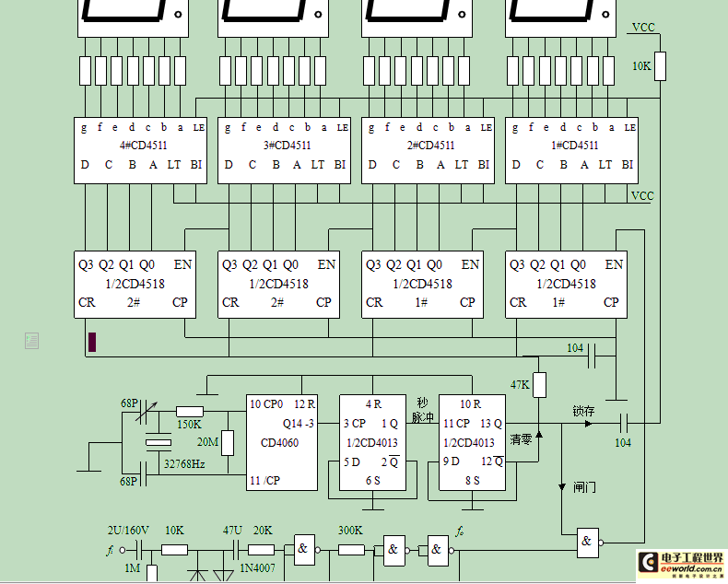728x584 pixels.
Task: Click the 5 D pin label
Action: click(x=351, y=461)
